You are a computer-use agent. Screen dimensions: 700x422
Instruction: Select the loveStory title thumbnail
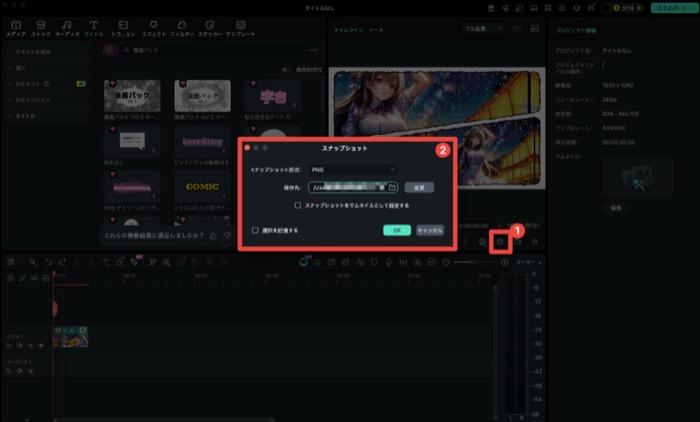(202, 142)
